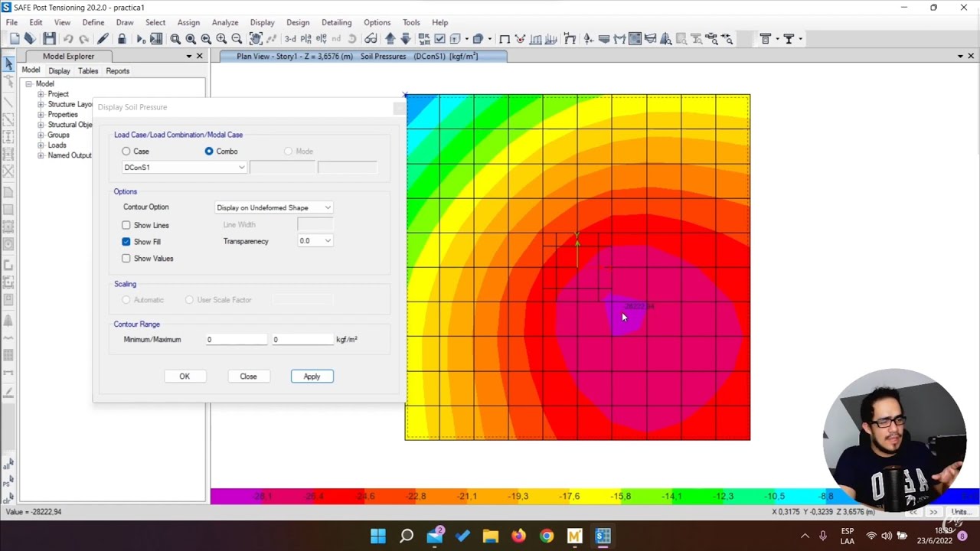980x551 pixels.
Task: Click the -14,1 green segment of color legend
Action: 672,497
